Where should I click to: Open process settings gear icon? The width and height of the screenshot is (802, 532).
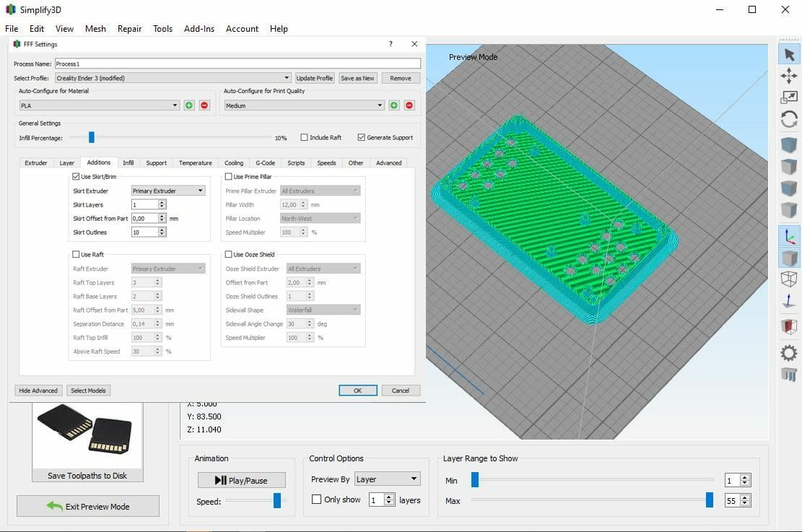click(x=789, y=353)
